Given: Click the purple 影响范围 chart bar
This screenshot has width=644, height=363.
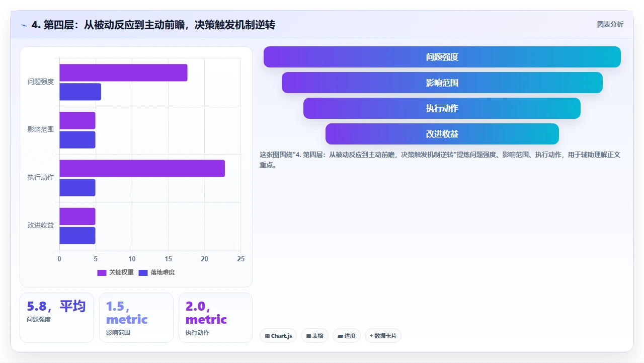Looking at the screenshot, I should (x=77, y=120).
